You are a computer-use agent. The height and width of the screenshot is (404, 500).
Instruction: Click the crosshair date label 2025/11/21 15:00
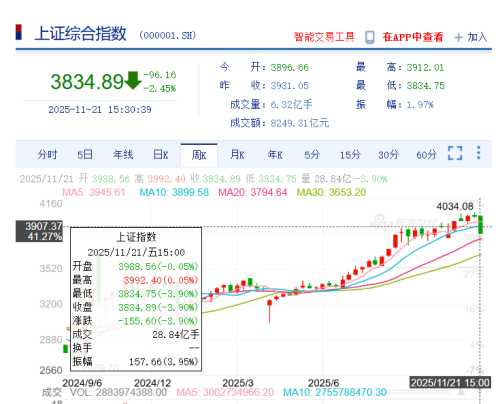(x=450, y=383)
